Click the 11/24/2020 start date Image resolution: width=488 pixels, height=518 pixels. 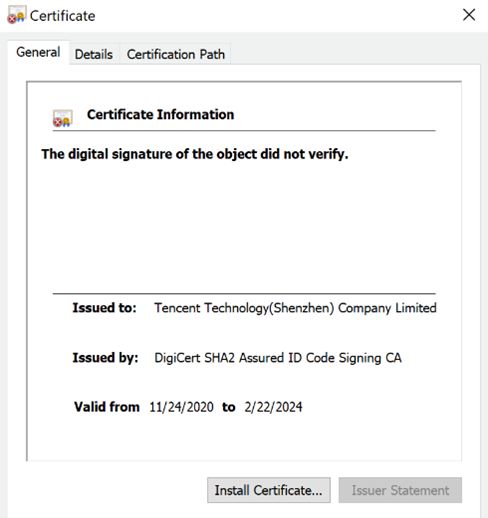click(181, 407)
